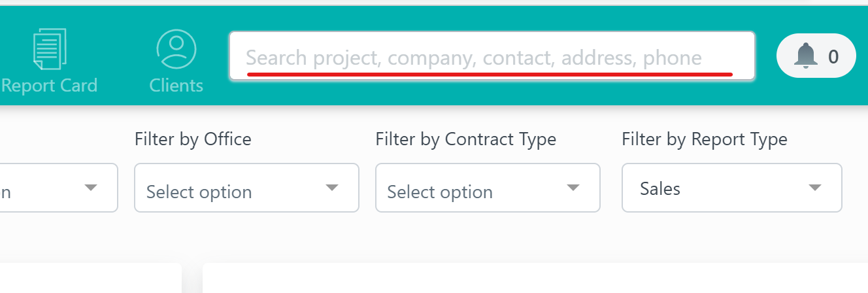This screenshot has height=293, width=868.
Task: Open the Filter by Office select box
Action: pos(246,188)
